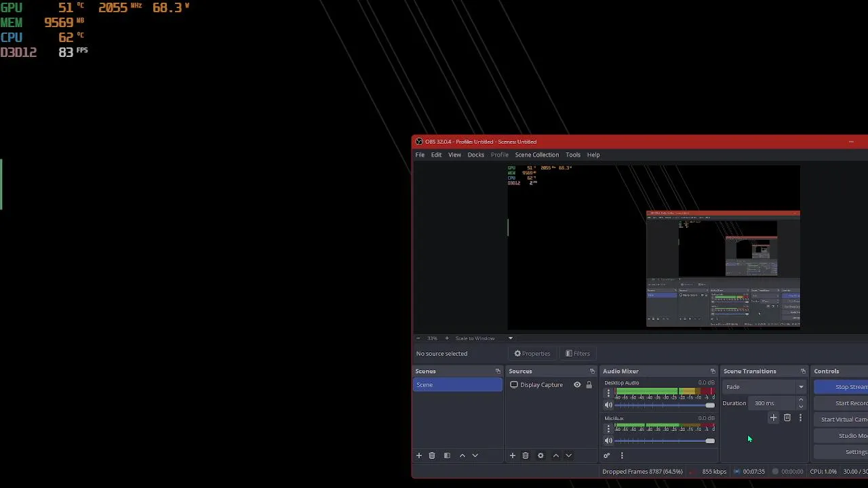The width and height of the screenshot is (868, 488).
Task: Click the CPU: 1.0% status bar text
Action: coord(823,472)
